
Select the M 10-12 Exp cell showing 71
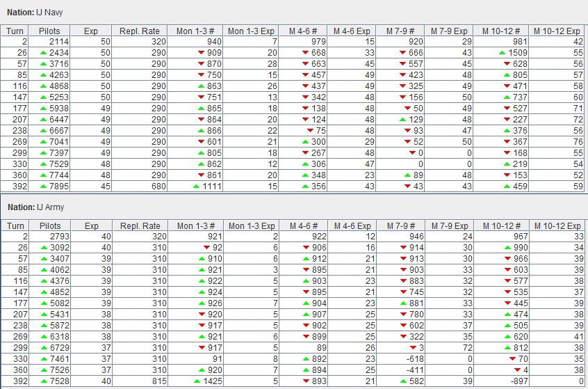(557, 109)
